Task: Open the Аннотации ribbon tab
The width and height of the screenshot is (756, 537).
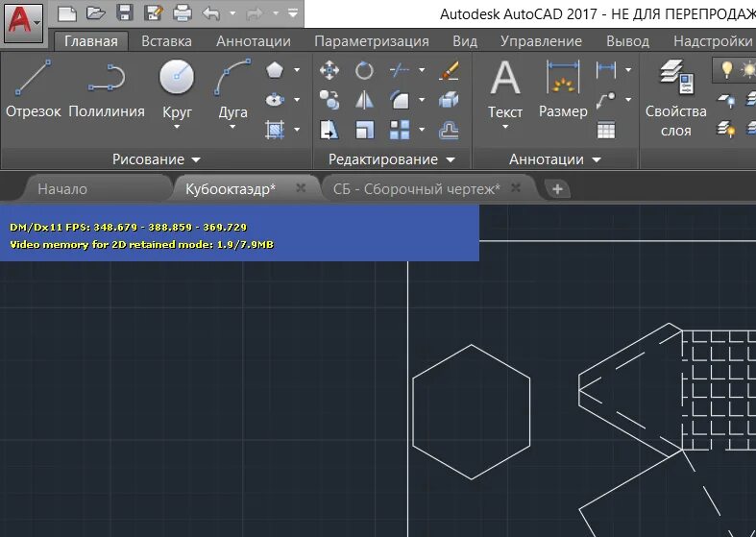Action: (254, 41)
